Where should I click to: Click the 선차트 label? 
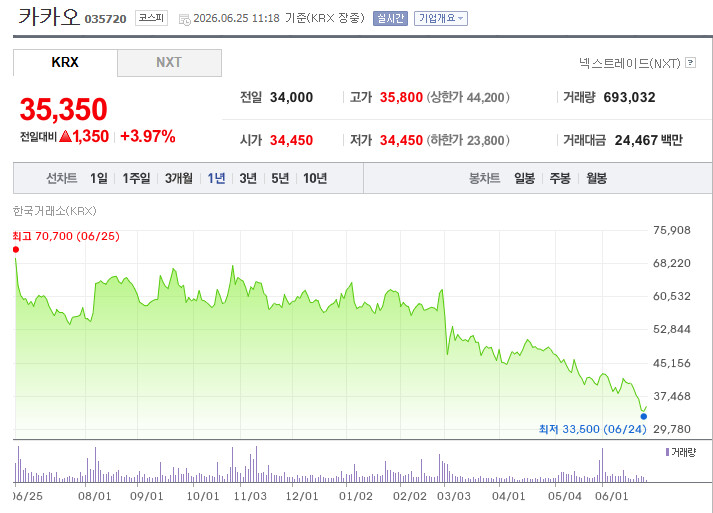(x=61, y=178)
